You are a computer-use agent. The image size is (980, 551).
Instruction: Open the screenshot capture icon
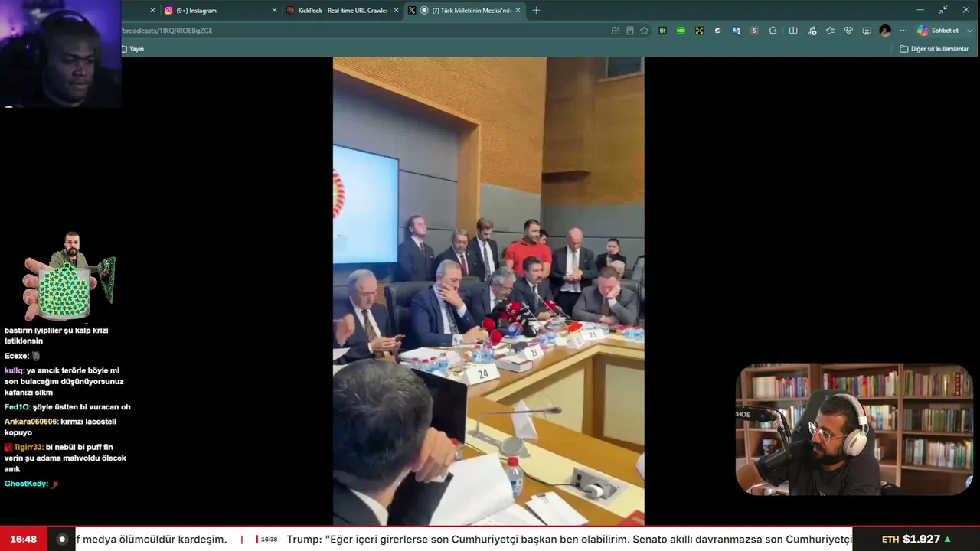tap(867, 31)
